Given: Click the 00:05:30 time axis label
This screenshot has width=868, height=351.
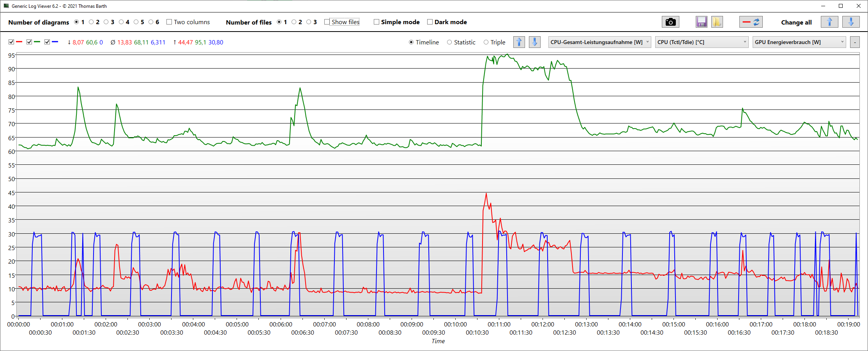Looking at the screenshot, I should click(x=259, y=332).
